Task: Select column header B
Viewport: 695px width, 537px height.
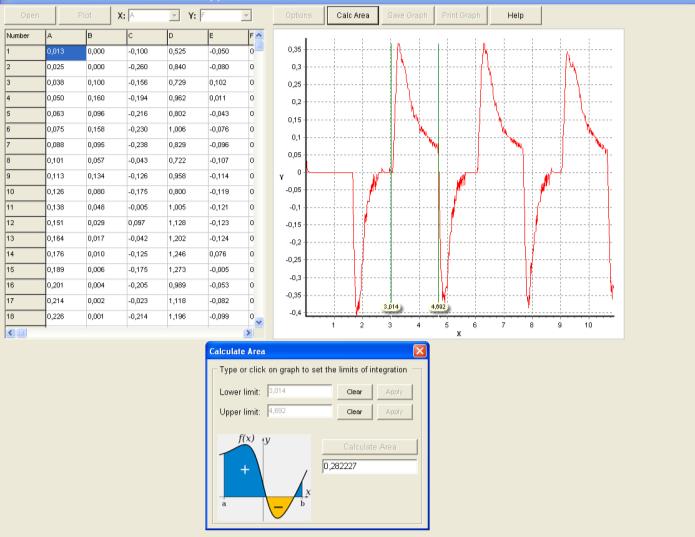Action: pyautogui.click(x=106, y=37)
